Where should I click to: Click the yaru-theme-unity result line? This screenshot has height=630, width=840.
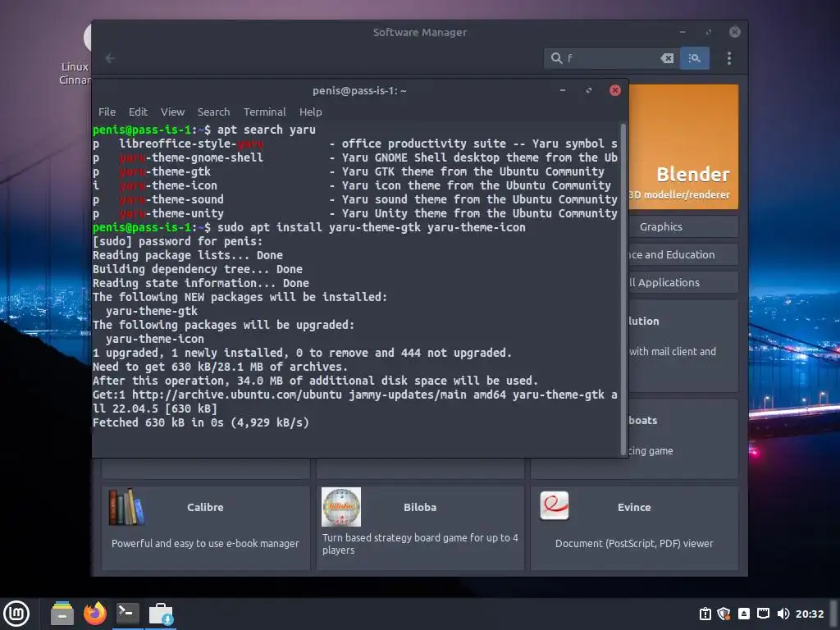pos(354,213)
